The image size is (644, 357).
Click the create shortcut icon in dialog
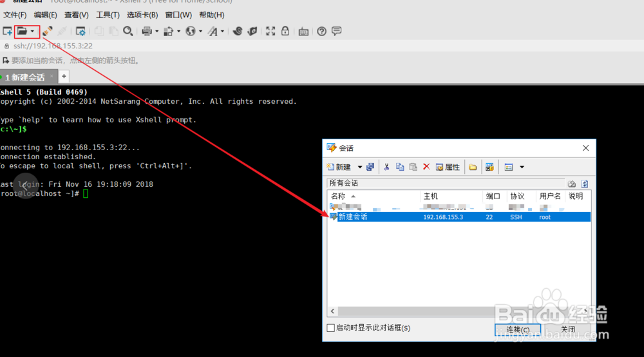489,167
